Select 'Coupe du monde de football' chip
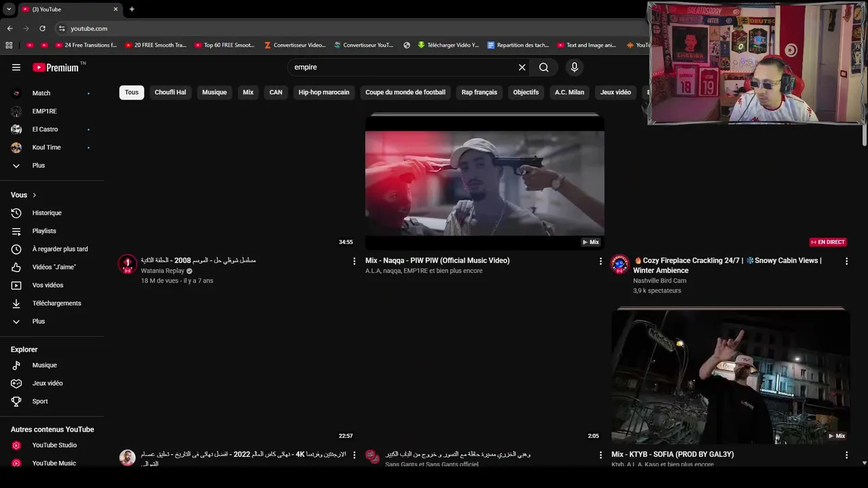The width and height of the screenshot is (868, 488). pos(406,92)
